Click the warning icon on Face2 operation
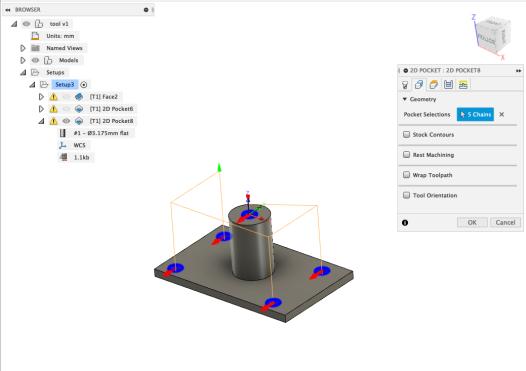Screen dimensions: 526x371 [x=54, y=97]
